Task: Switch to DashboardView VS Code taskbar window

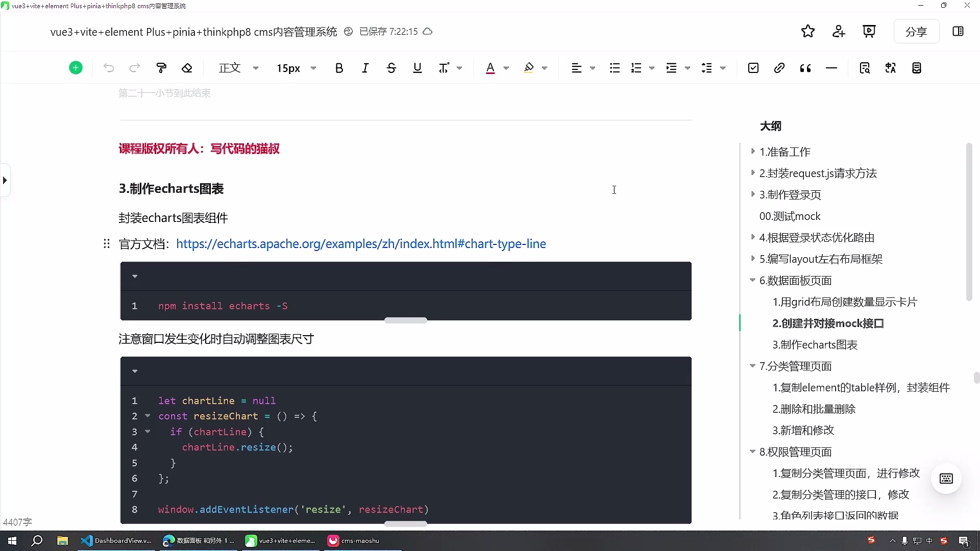Action: tap(117, 541)
